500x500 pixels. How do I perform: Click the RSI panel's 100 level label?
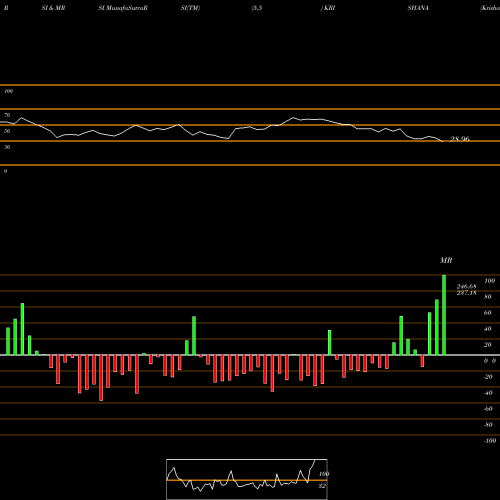coord(8,91)
